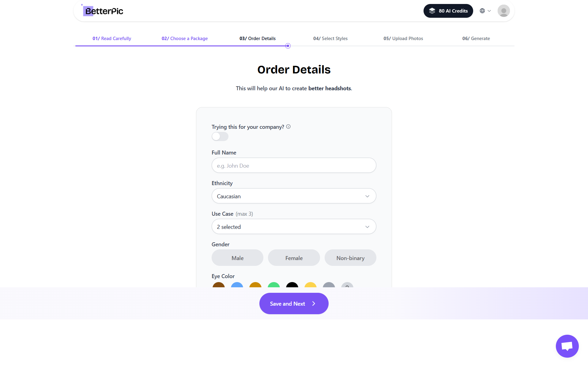Go to Read Carefully step
Screen dimensions: 588x365
(x=112, y=39)
